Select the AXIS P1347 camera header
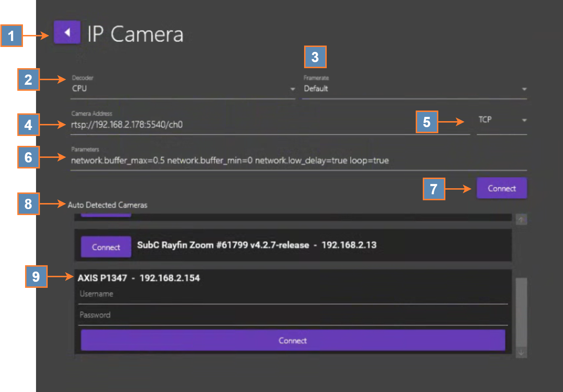The width and height of the screenshot is (563, 392). (139, 278)
